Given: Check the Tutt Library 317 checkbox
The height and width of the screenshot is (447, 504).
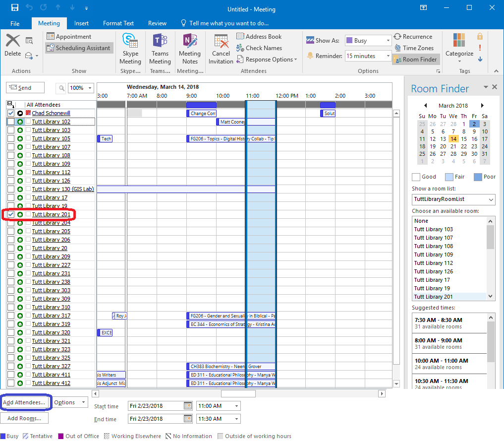Looking at the screenshot, I should [11, 316].
